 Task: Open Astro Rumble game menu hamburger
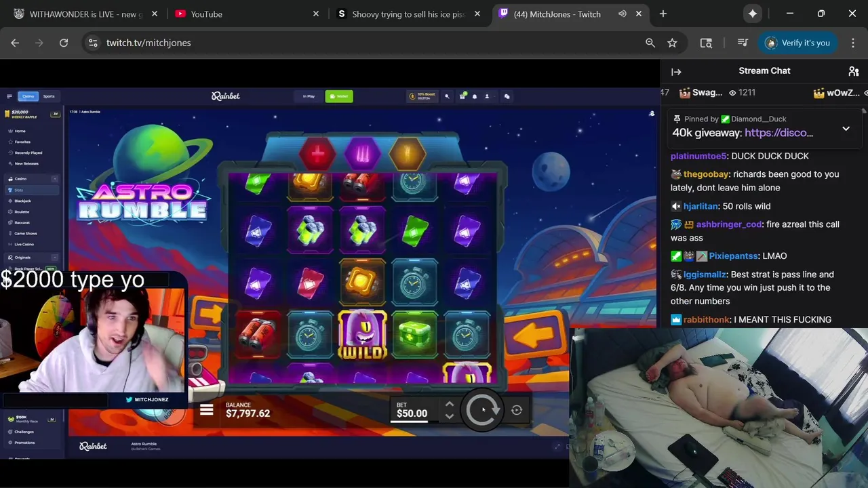coord(207,409)
